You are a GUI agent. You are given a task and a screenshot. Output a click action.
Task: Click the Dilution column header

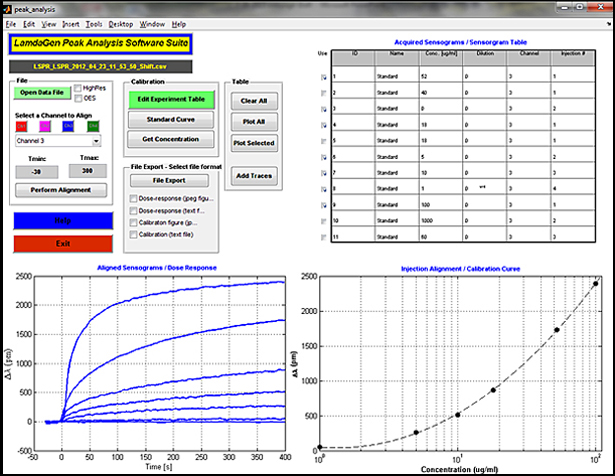485,58
